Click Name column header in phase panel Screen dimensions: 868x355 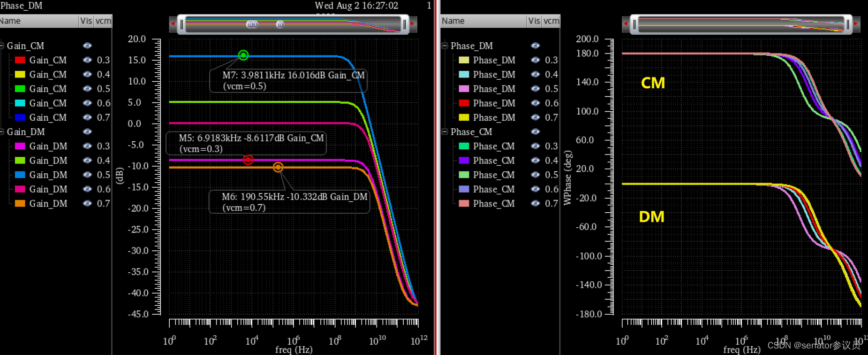coord(483,21)
